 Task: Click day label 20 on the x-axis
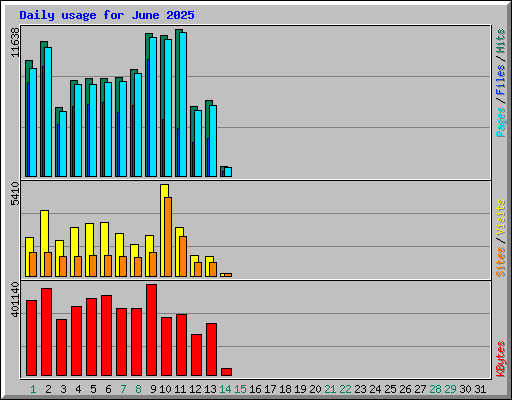[315, 389]
